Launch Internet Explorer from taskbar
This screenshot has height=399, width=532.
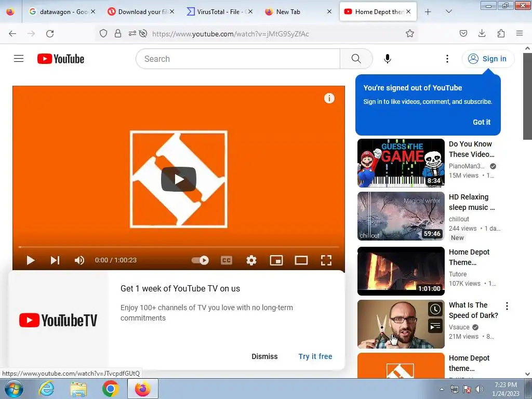pos(46,389)
